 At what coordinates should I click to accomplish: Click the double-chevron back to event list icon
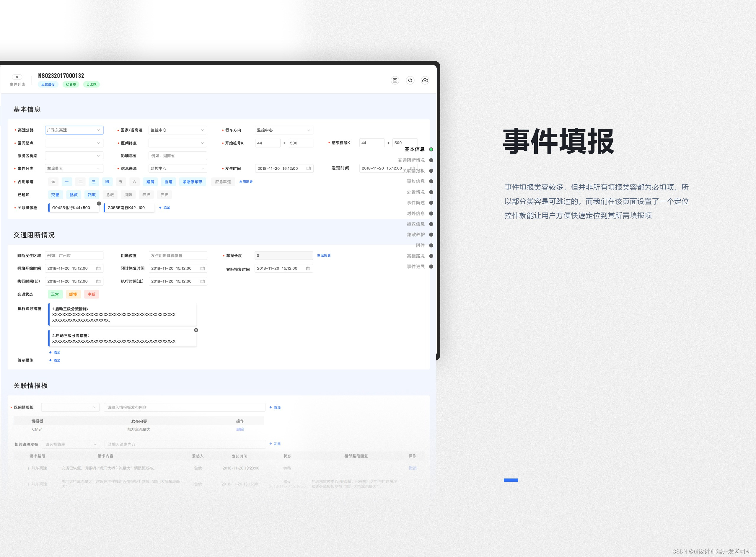click(17, 77)
